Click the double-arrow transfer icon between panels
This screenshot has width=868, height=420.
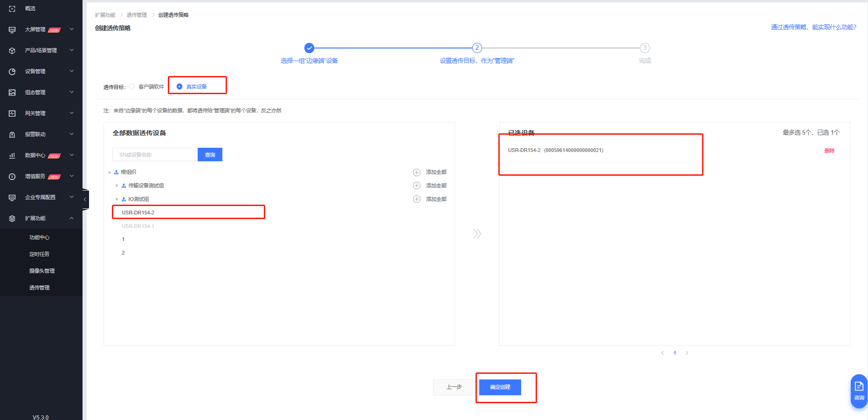pos(477,234)
